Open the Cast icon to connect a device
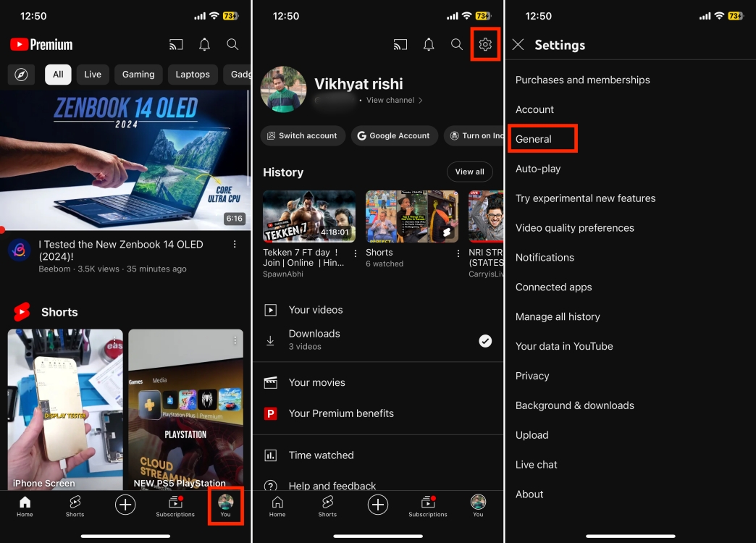 [x=175, y=44]
